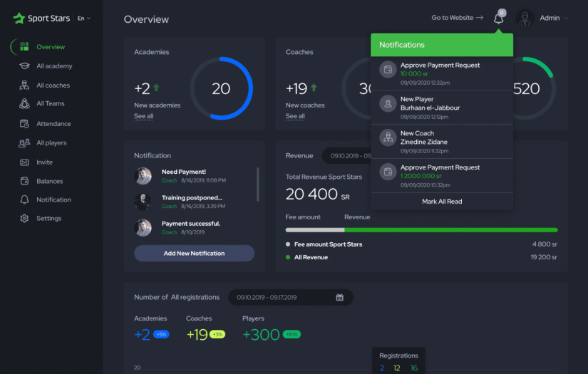Click the Go to Website link
Viewport: 588px width, 374px height.
(x=457, y=18)
